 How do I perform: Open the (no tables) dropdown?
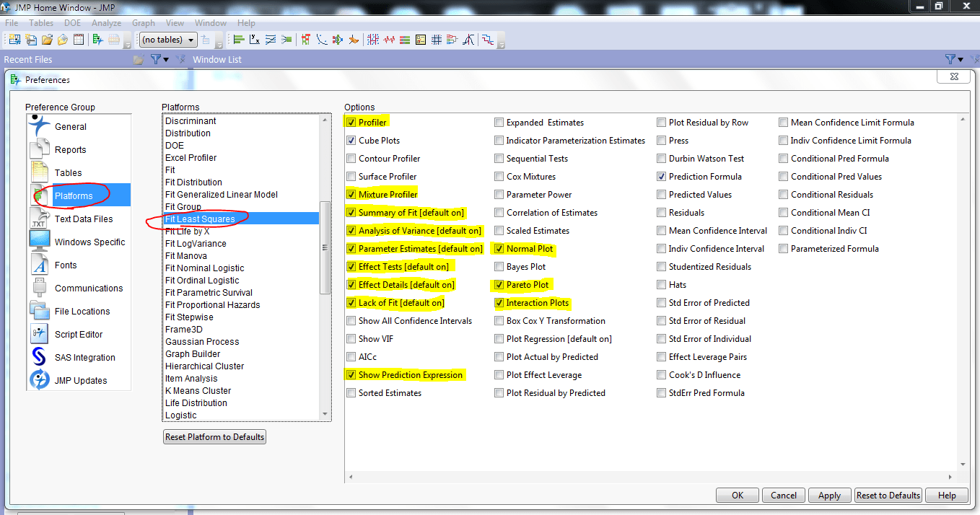[x=168, y=40]
